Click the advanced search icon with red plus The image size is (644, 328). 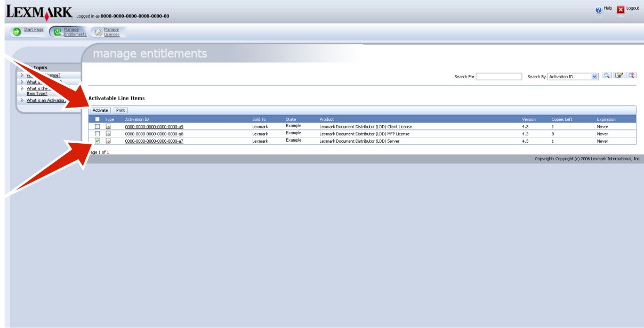pos(631,76)
